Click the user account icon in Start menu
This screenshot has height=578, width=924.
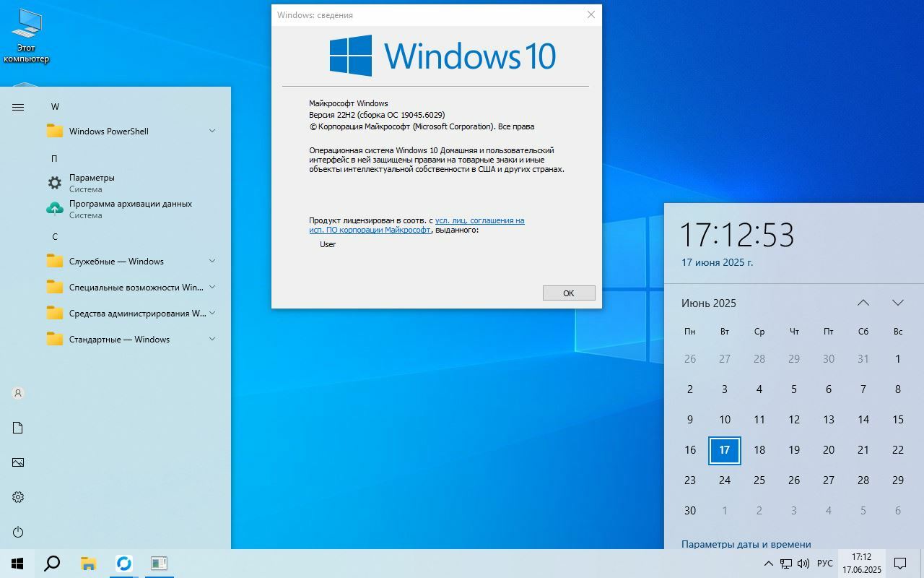tap(18, 393)
